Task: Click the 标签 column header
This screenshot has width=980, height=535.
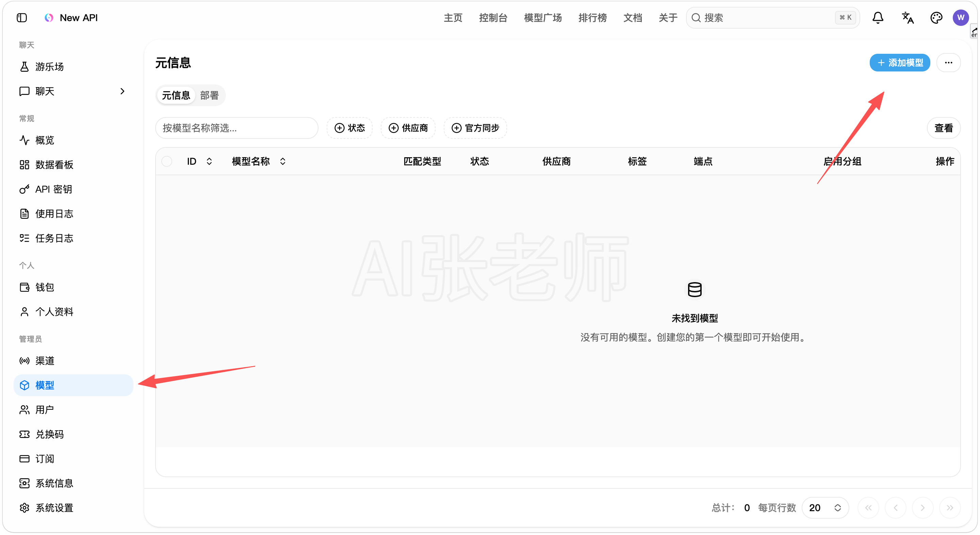Action: [637, 161]
